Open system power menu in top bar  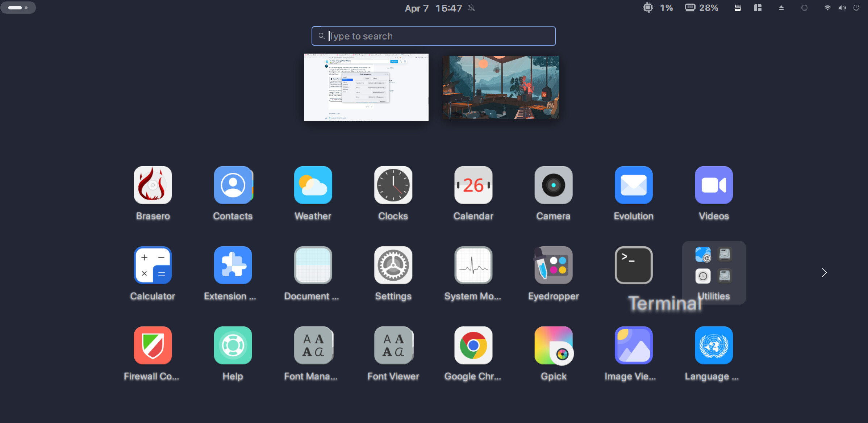tap(856, 8)
